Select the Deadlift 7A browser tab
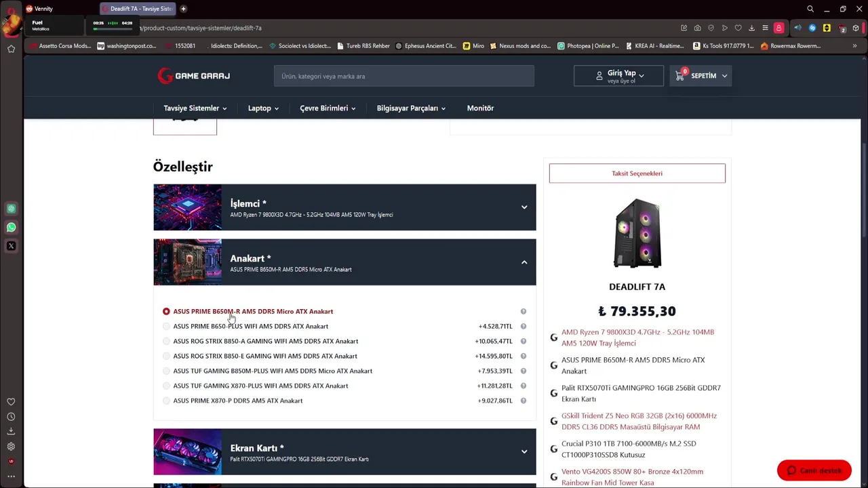The height and width of the screenshot is (488, 868). 138,9
